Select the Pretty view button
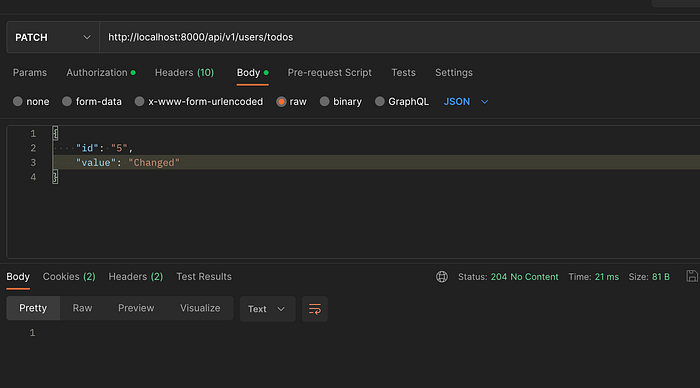Screen dimensions: 700x388 (x=33, y=308)
